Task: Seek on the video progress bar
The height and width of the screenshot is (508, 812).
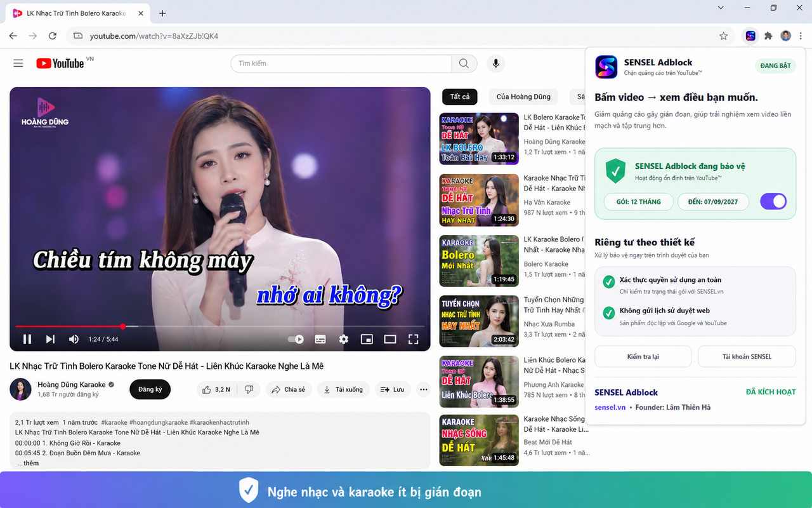Action: pos(219,326)
